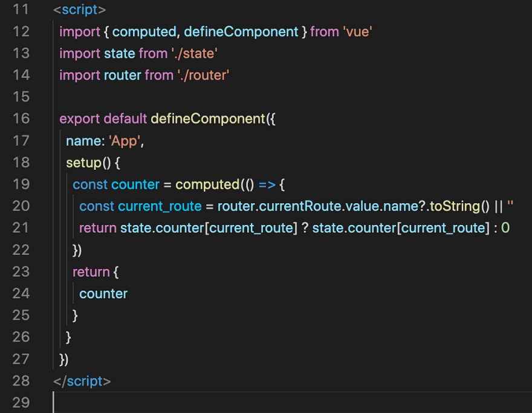Viewport: 532px width, 413px height.
Task: Click 'default' keyword on line 16
Action: [x=125, y=119]
